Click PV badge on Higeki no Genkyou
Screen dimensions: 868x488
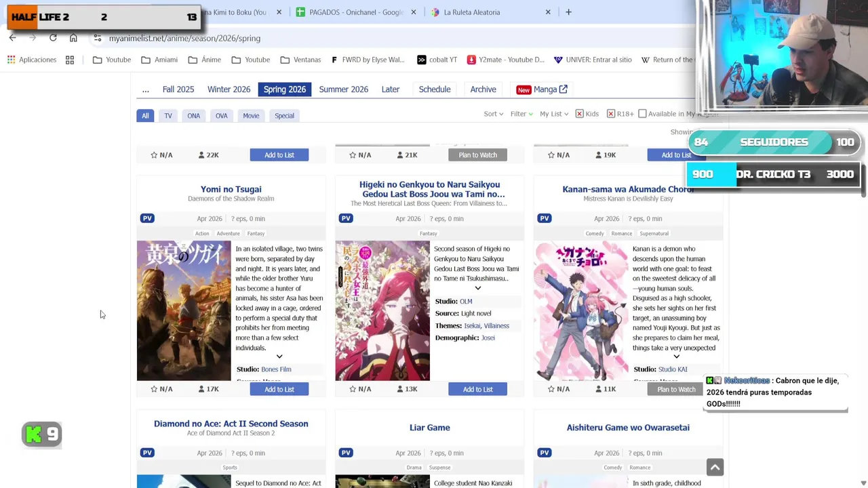(x=346, y=218)
